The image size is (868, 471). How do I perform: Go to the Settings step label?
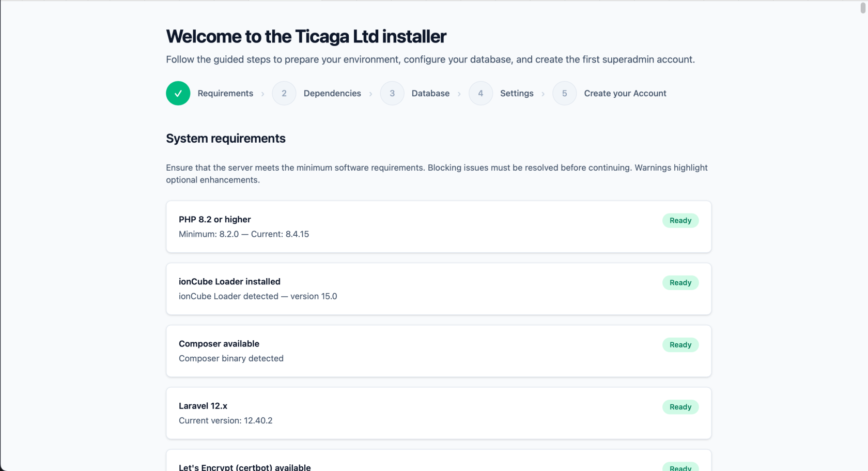coord(517,94)
